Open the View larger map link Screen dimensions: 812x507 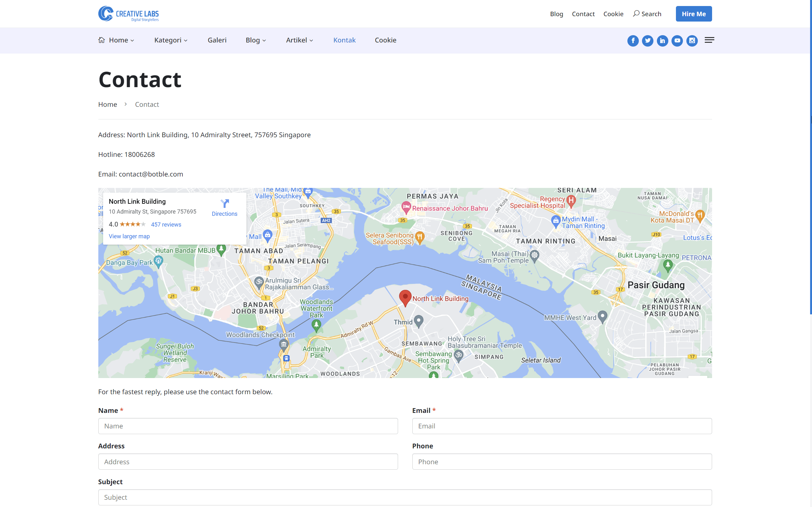(129, 236)
